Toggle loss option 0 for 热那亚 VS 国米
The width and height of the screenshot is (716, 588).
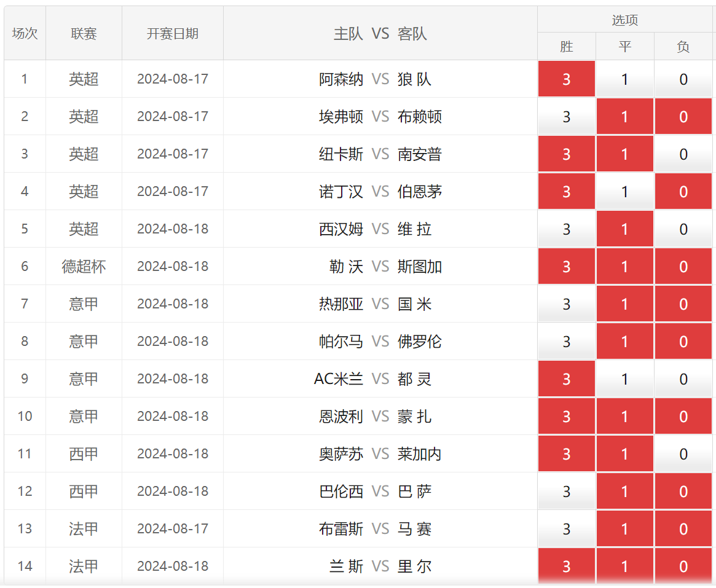tap(683, 304)
